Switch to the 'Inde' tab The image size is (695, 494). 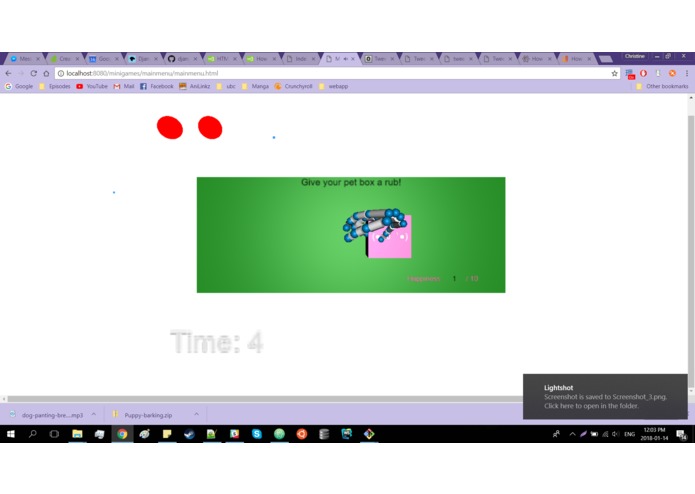[301, 58]
